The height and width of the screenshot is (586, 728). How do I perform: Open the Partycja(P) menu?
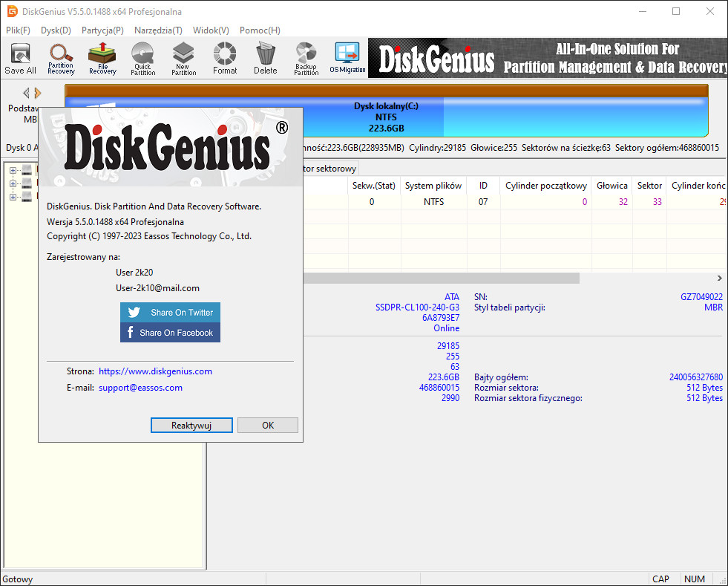[x=102, y=30]
